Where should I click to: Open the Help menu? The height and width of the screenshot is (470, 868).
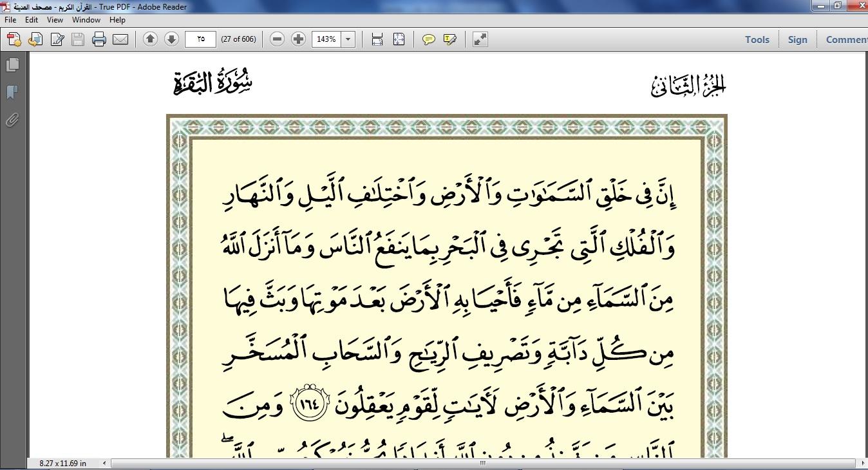[x=117, y=20]
